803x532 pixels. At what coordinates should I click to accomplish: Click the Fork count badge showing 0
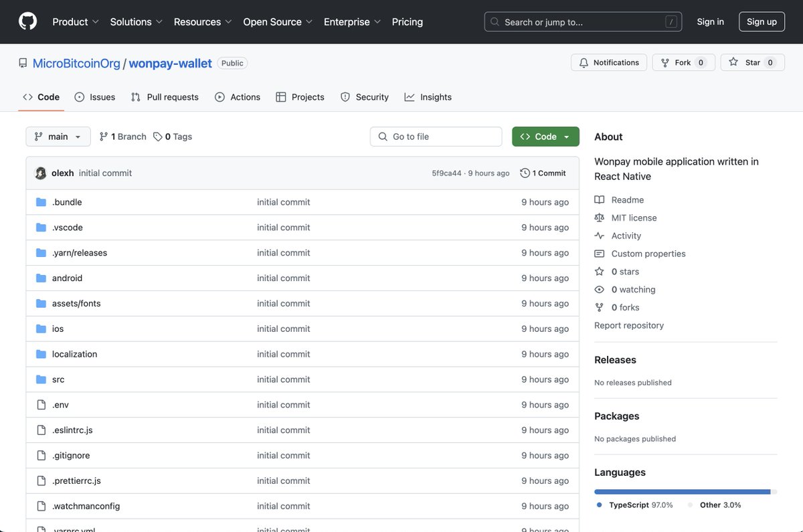(701, 62)
